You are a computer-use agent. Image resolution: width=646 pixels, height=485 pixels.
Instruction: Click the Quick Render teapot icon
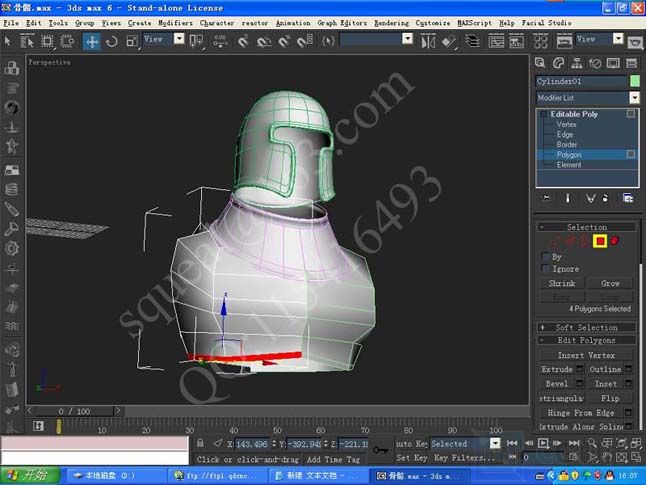tap(636, 42)
